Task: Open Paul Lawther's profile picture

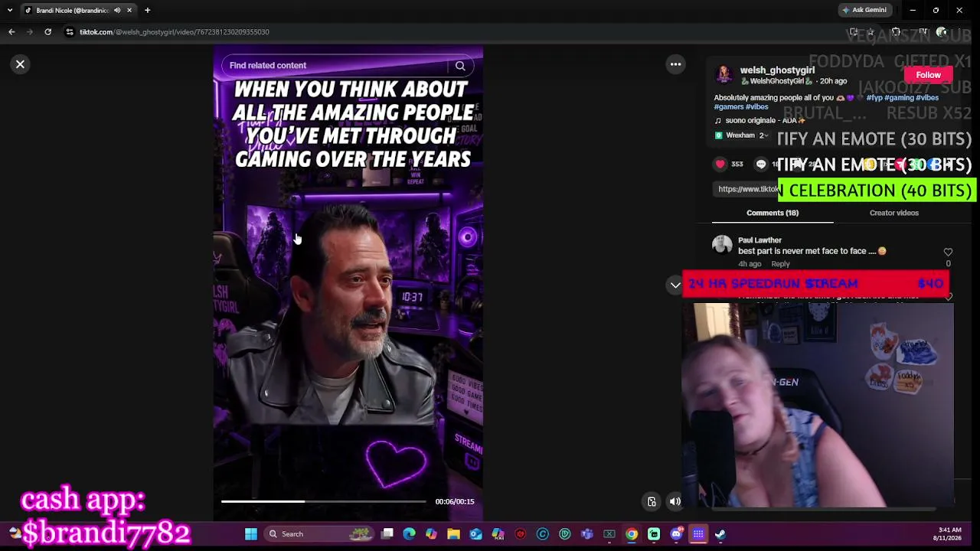Action: coord(722,244)
